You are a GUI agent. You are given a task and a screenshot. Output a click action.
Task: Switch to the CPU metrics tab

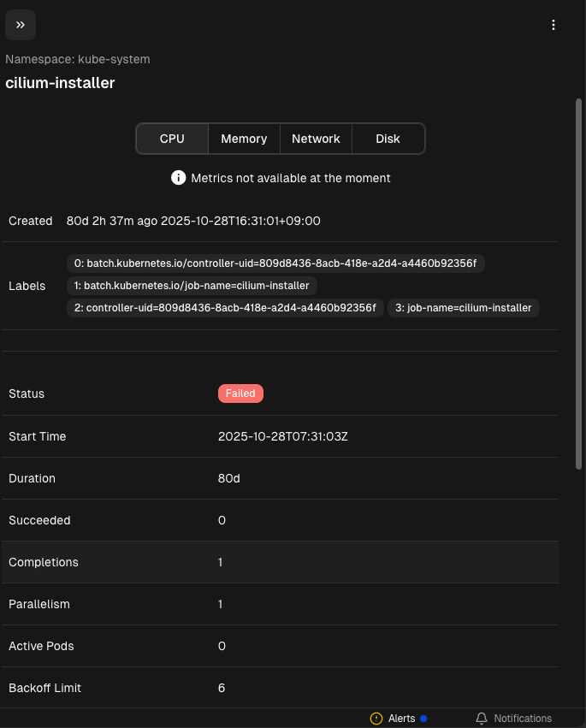pos(172,139)
